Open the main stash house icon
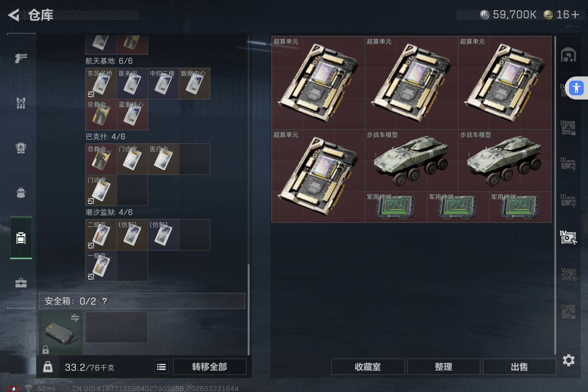The image size is (588, 392). 568,55
